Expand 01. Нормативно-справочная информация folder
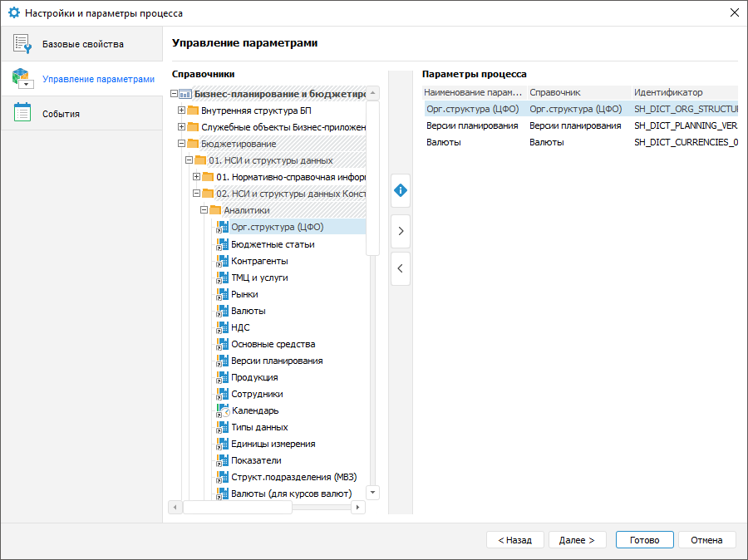748x560 pixels. click(x=197, y=177)
